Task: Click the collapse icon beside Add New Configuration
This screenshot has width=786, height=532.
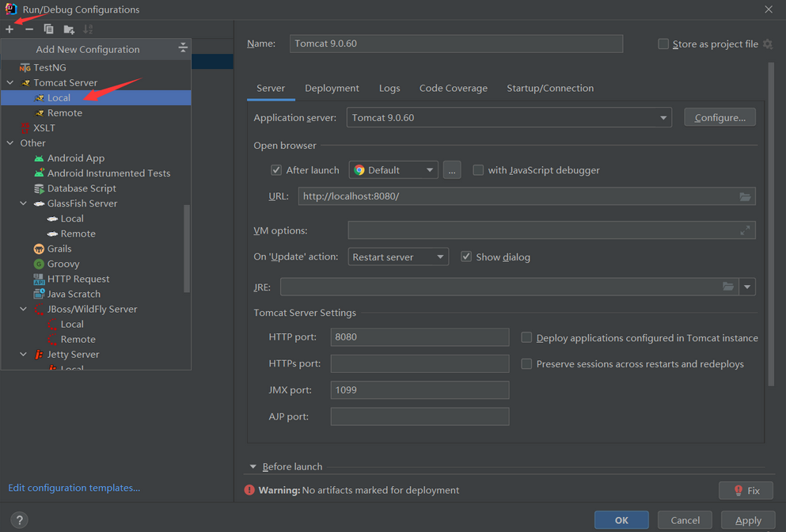Action: (183, 48)
